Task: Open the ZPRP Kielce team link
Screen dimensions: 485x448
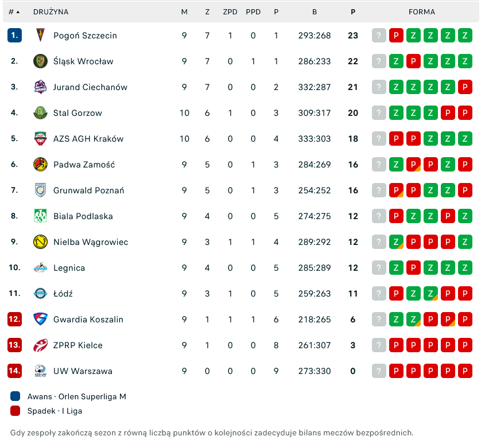Action: (77, 345)
